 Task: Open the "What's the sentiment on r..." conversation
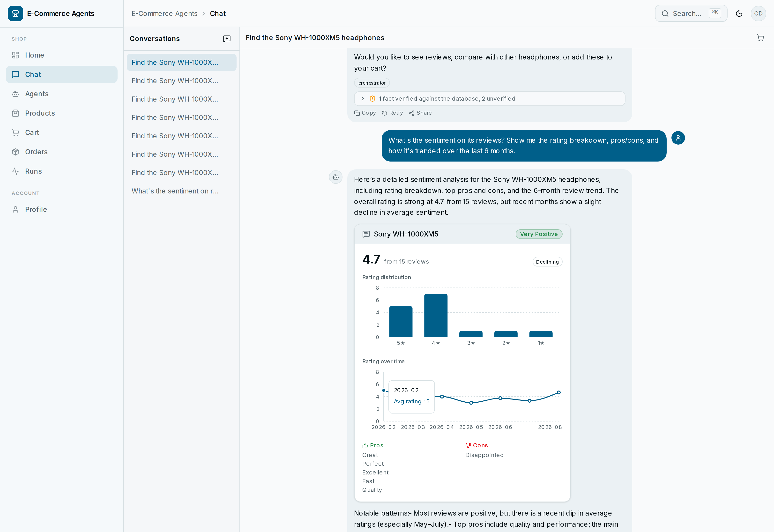pyautogui.click(x=181, y=191)
